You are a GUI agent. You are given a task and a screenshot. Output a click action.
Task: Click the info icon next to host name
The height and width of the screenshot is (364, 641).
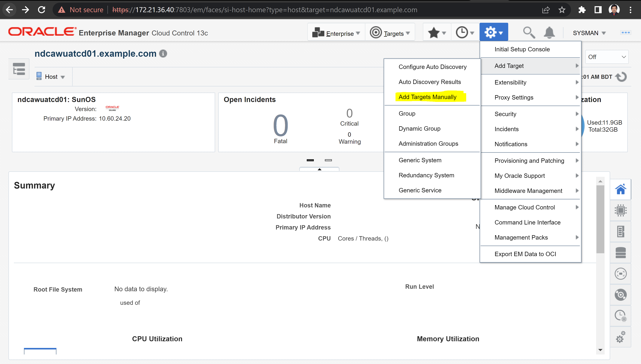[163, 54]
